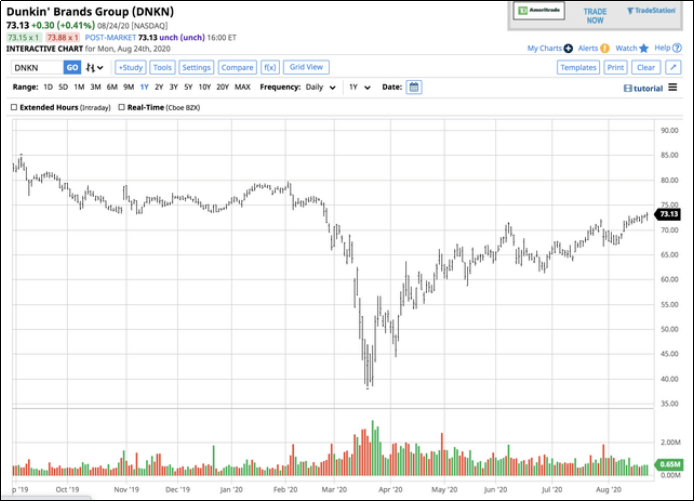Viewport: 695px width, 502px height.
Task: Click the 73.15 x 1 bid quote
Action: (23, 38)
